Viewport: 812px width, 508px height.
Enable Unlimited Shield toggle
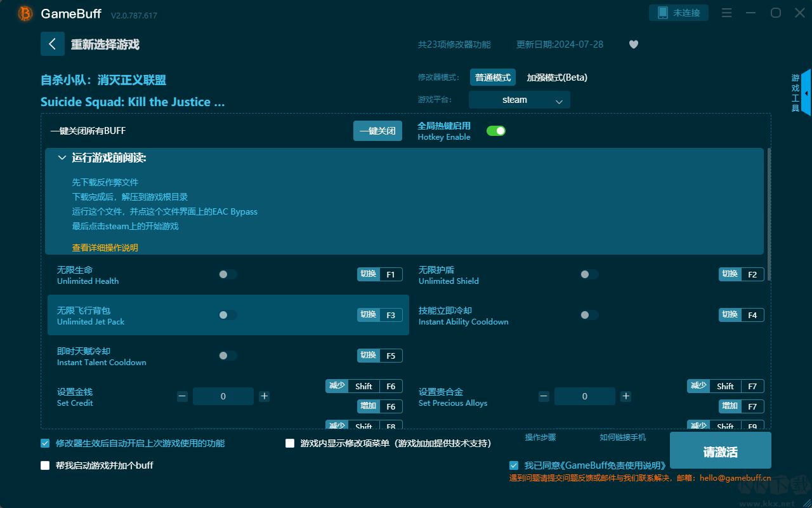[589, 274]
